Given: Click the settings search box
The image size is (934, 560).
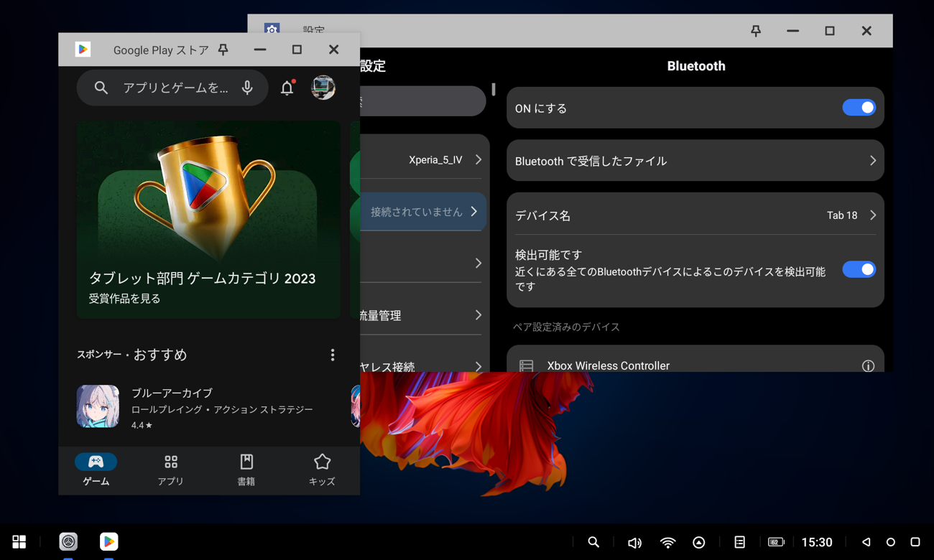Looking at the screenshot, I should 422,101.
